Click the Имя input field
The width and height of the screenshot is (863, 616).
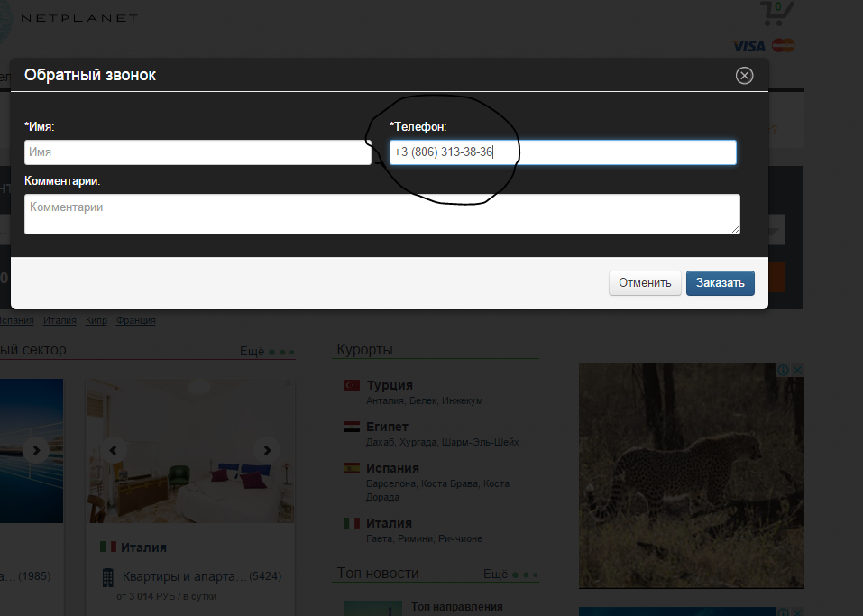pyautogui.click(x=197, y=152)
